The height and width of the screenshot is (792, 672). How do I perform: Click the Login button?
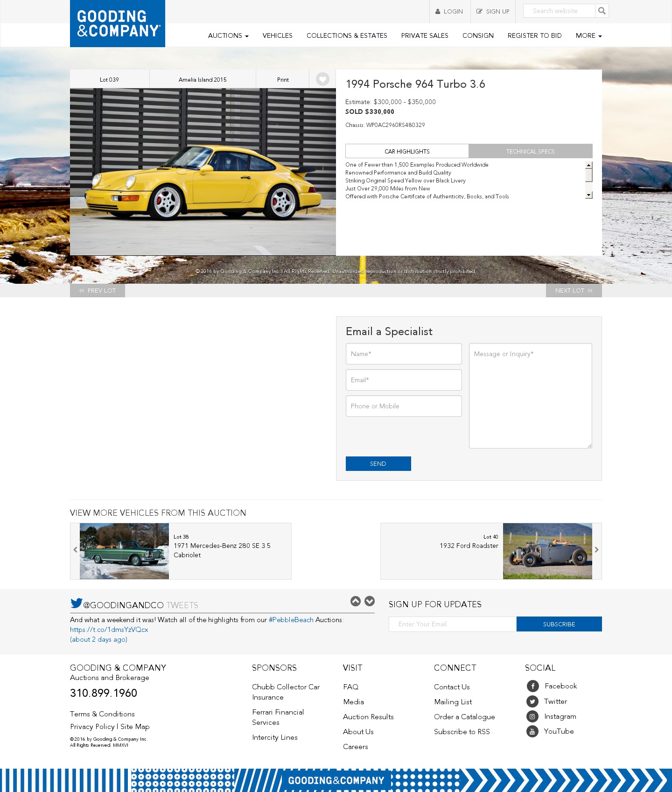click(449, 12)
